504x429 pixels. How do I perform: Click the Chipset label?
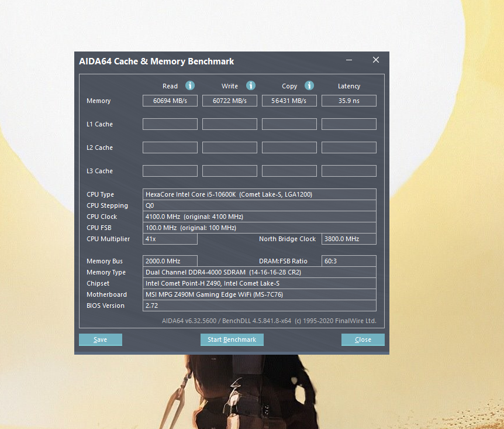tap(98, 283)
